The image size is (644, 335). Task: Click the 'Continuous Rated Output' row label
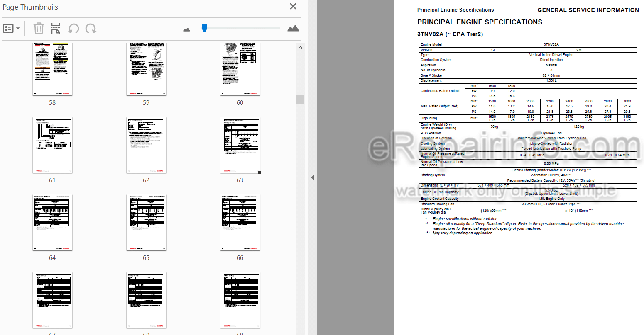click(x=440, y=91)
